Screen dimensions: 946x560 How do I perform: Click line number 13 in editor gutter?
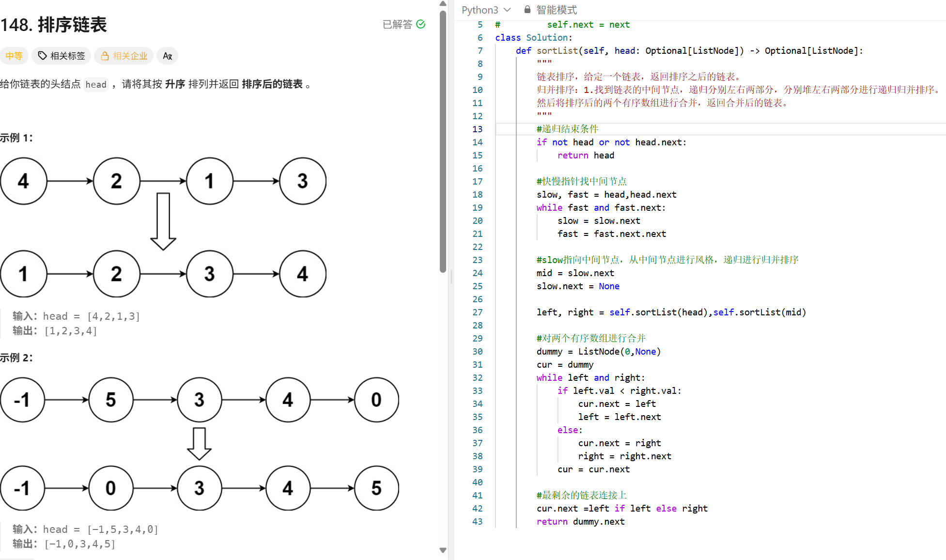(477, 129)
